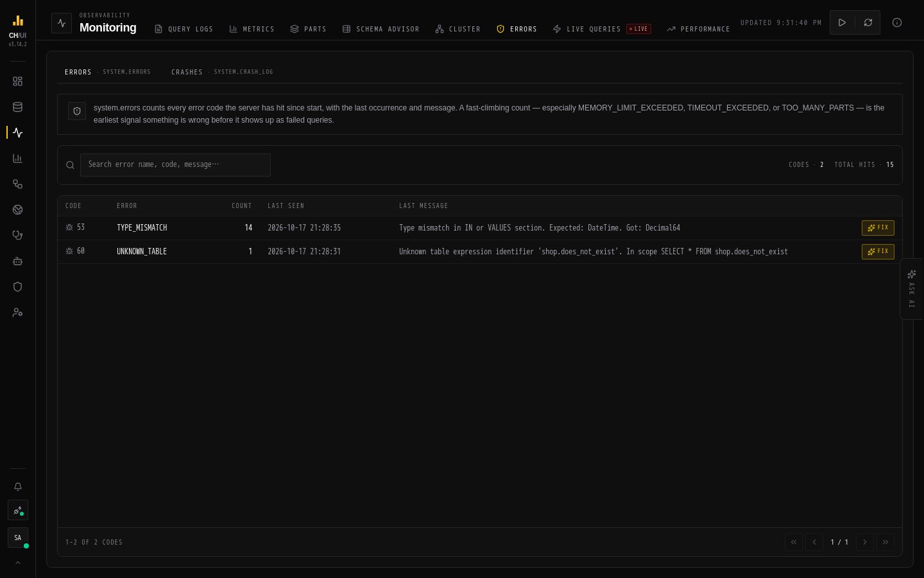Viewport: 924px width, 578px height.
Task: Open the Ask AI side panel
Action: tap(911, 289)
